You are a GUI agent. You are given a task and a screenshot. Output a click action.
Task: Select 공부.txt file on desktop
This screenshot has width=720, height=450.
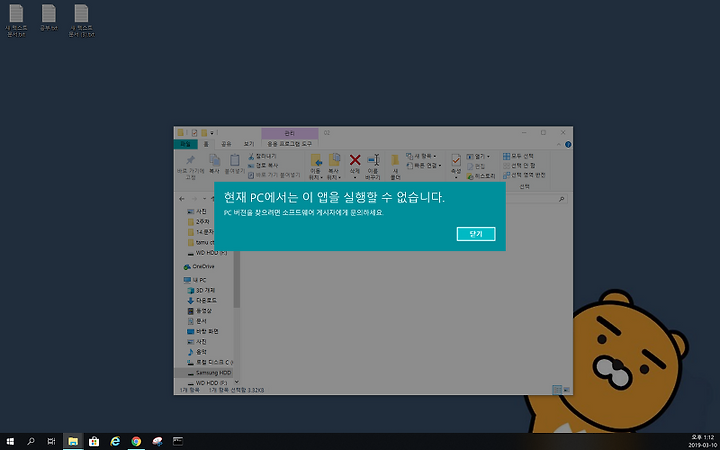pos(49,18)
